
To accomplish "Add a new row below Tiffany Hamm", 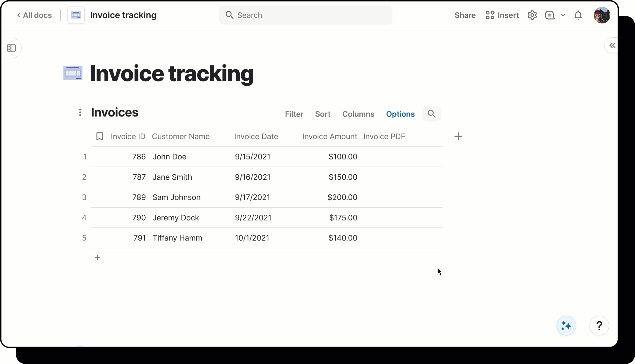I will (x=97, y=257).
